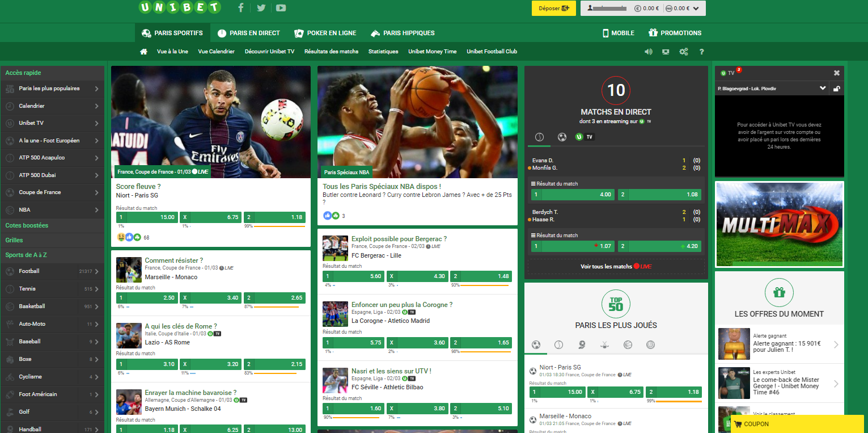Open Unibet's Twitter page icon

click(x=261, y=8)
